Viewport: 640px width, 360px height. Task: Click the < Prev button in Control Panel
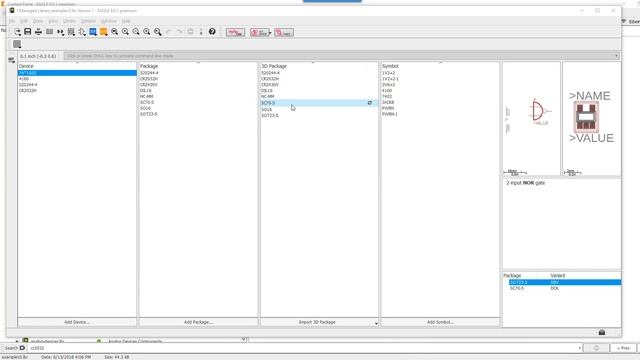pos(623,348)
